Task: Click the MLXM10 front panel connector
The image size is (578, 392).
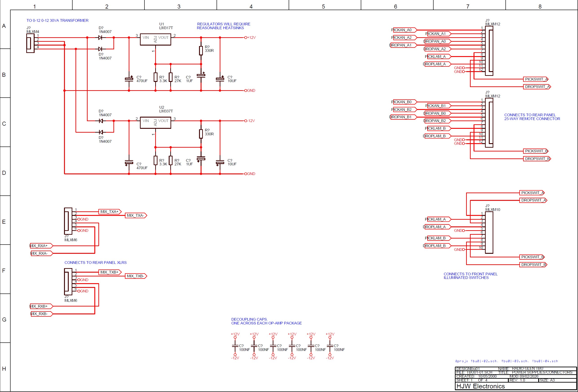Action: [489, 232]
